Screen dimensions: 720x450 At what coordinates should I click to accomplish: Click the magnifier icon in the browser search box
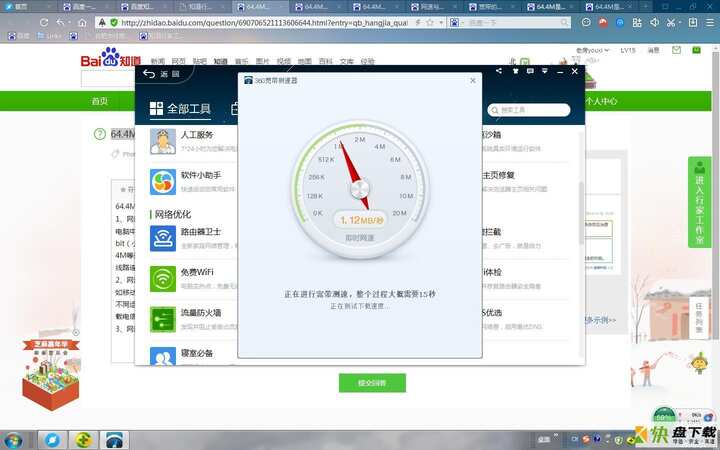(564, 22)
